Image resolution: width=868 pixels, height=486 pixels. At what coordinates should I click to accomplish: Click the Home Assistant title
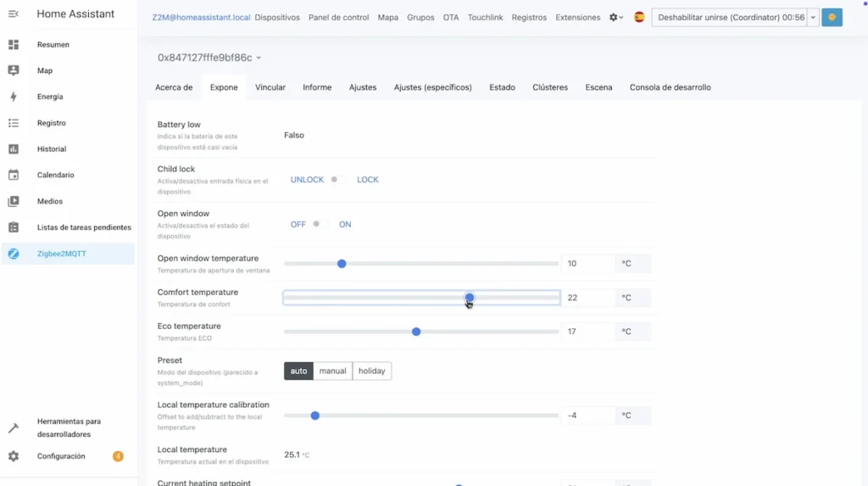(x=75, y=14)
